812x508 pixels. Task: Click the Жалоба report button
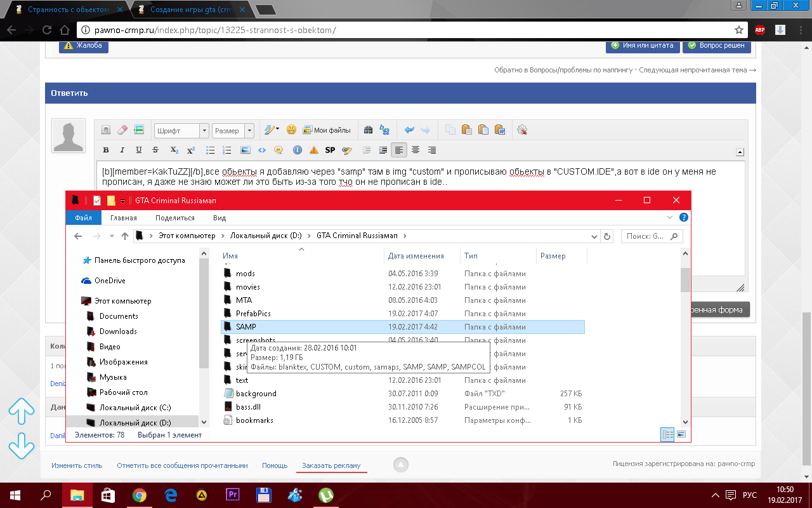click(x=84, y=46)
